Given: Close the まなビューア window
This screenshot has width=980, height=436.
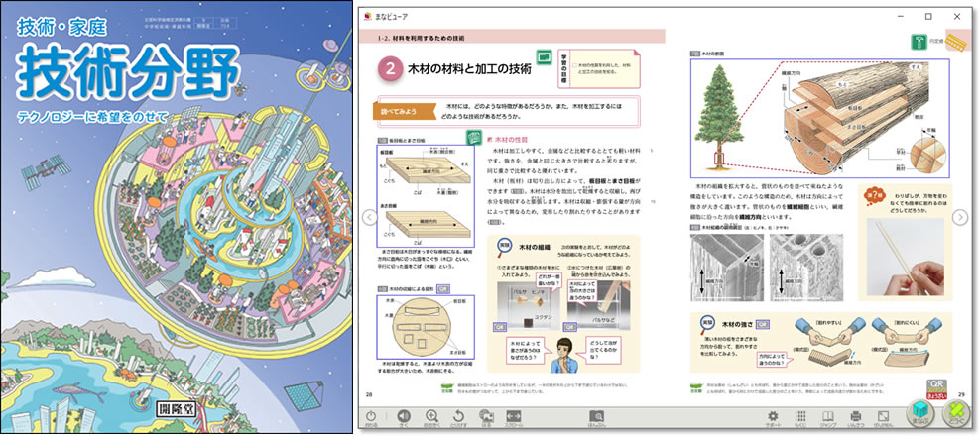Looking at the screenshot, I should (x=957, y=16).
